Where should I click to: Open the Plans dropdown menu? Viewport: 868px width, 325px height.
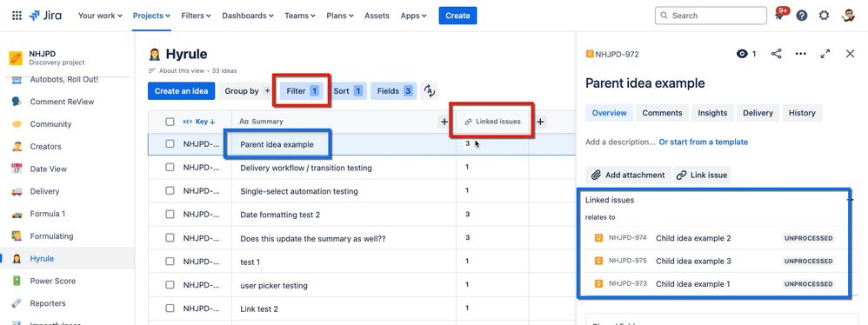click(341, 16)
